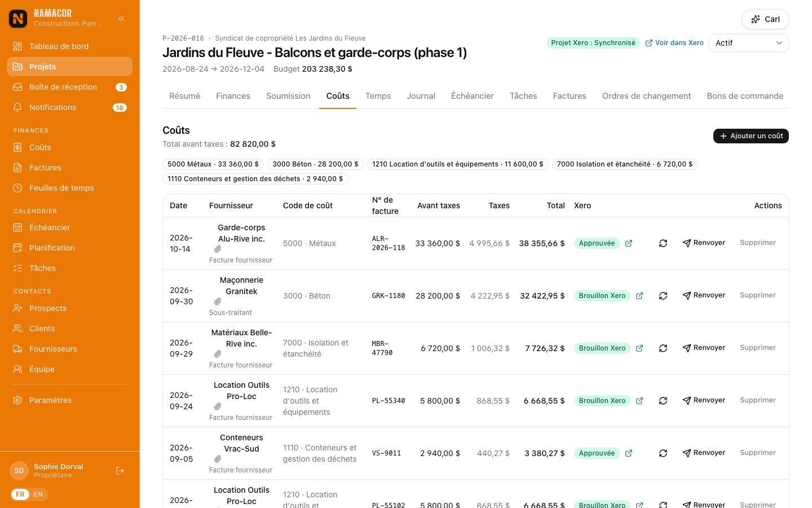This screenshot has width=812, height=508.
Task: Open the Ordres de changement tab
Action: tap(646, 96)
